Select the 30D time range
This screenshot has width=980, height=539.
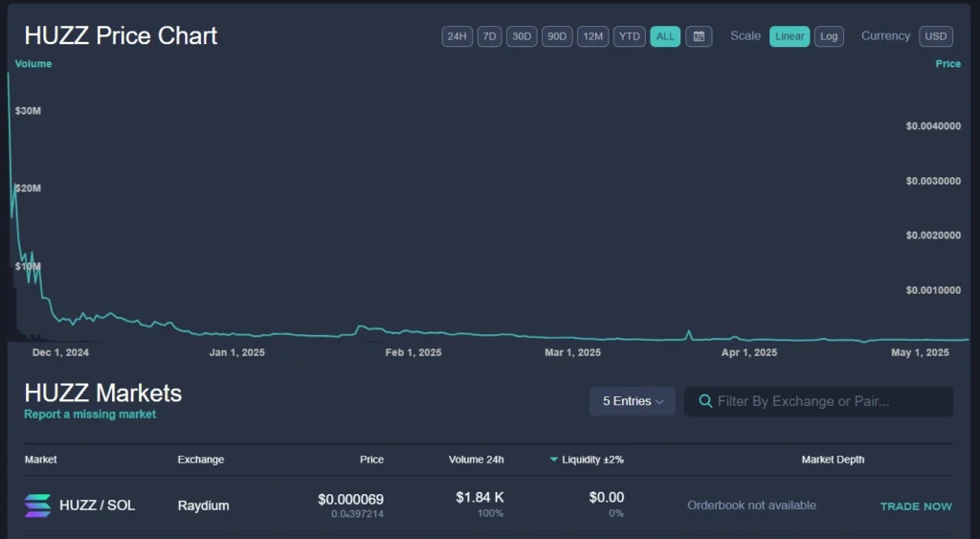point(522,36)
